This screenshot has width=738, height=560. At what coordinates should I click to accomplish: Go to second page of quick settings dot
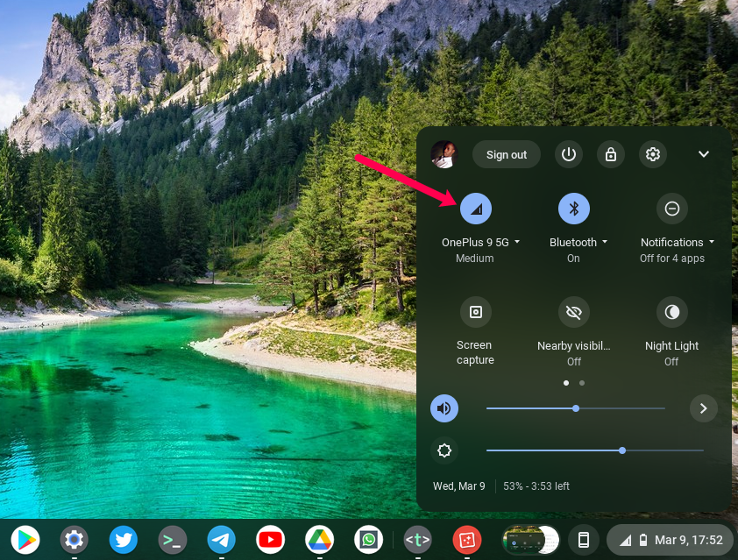tap(582, 383)
